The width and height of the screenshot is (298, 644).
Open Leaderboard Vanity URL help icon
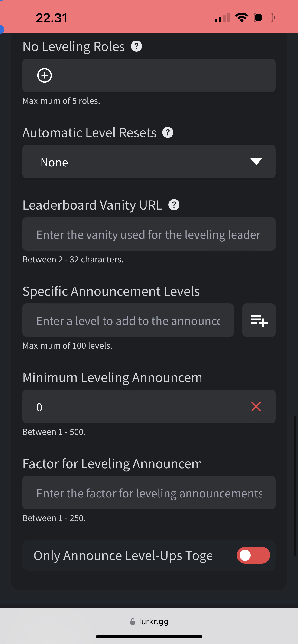pyautogui.click(x=174, y=205)
